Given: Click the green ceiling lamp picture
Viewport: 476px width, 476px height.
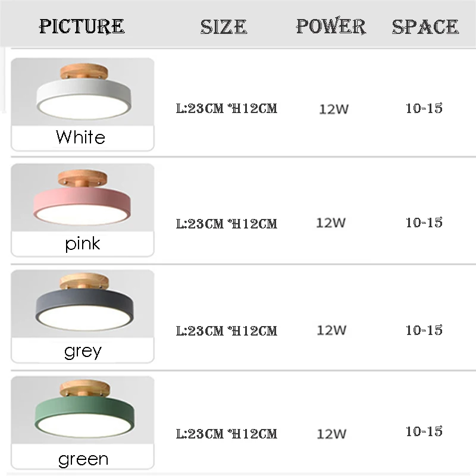Looking at the screenshot, I should coord(83,412).
